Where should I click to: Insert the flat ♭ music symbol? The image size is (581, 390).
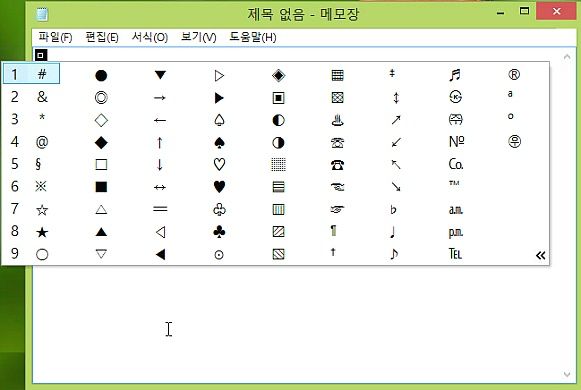click(393, 210)
